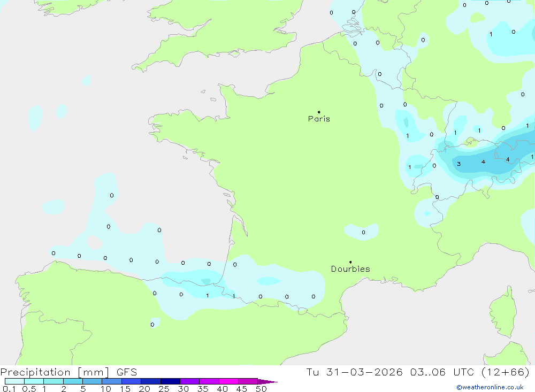Screen dimensions: 535x392
Task: Click the zero value just north of Dourbies
Action: [363, 232]
